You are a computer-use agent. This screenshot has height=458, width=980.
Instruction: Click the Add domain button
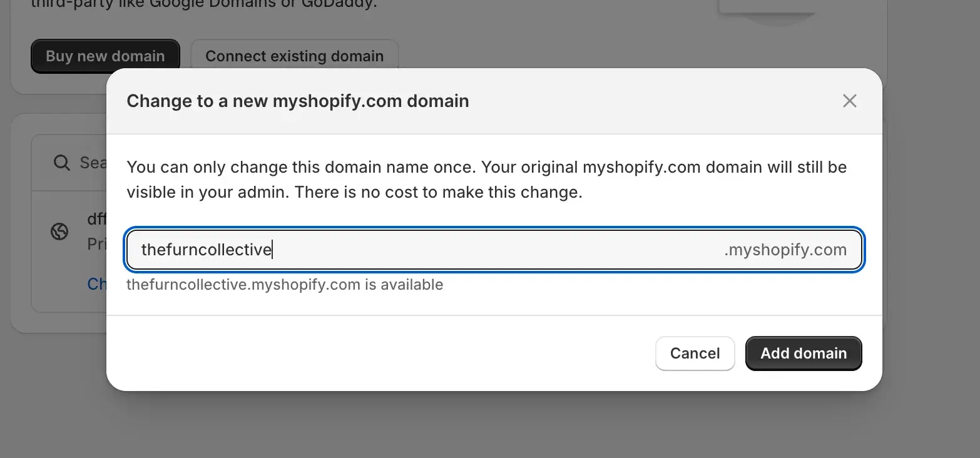click(x=803, y=354)
